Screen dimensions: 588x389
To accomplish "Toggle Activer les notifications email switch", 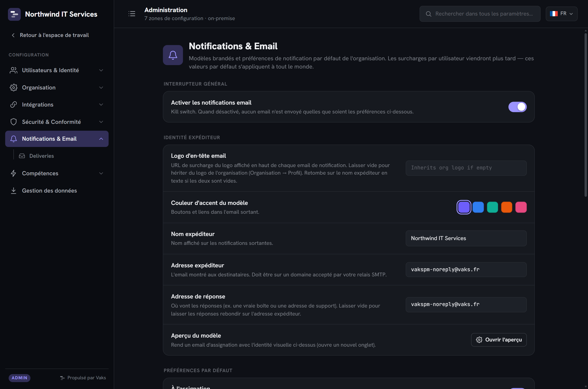I will 517,107.
